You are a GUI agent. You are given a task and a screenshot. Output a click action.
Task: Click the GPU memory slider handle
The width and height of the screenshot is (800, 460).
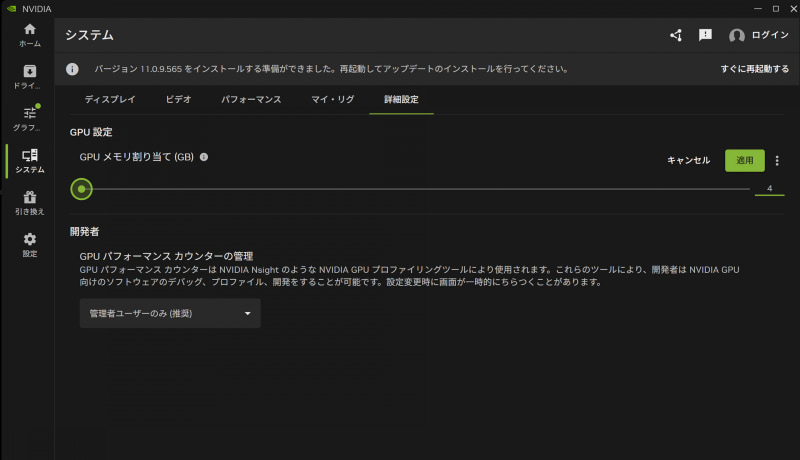[82, 189]
